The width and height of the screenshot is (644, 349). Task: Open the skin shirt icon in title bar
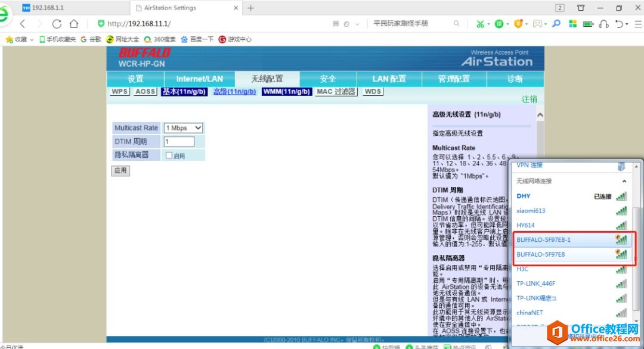tap(581, 8)
